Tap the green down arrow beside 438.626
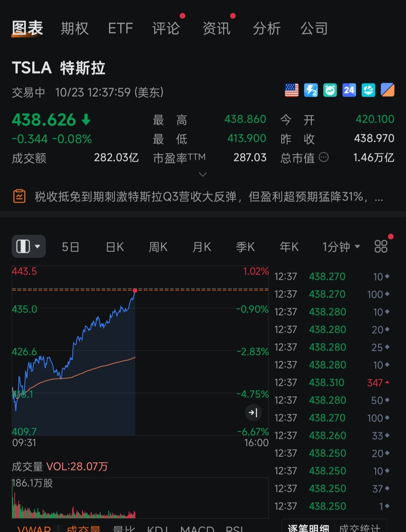This screenshot has height=532, width=406. click(86, 120)
